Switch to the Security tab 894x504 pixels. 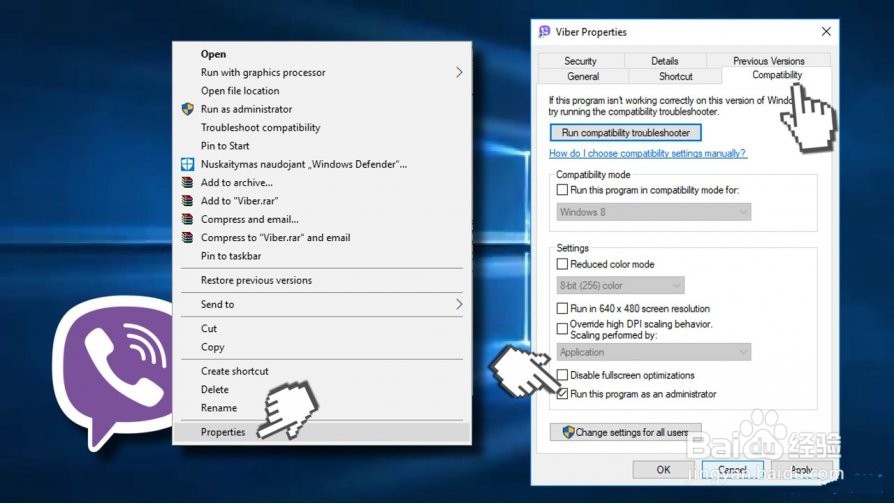(580, 61)
